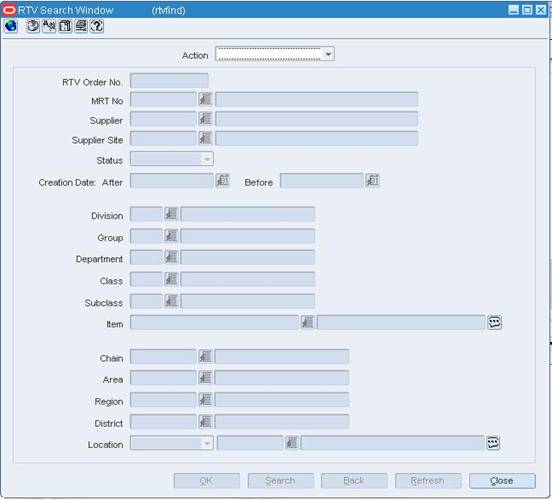This screenshot has height=500, width=552.
Task: Click the clock icon in the toolbar
Action: coord(33,26)
